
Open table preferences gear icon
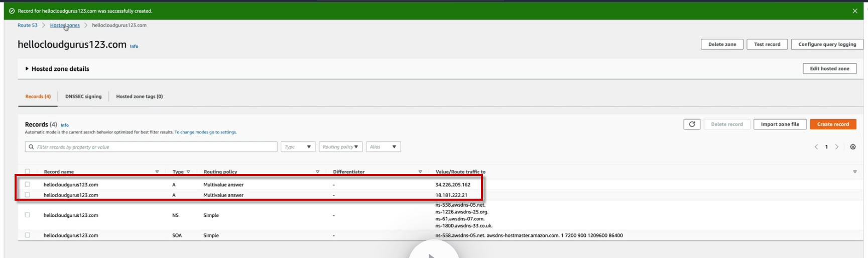tap(853, 147)
